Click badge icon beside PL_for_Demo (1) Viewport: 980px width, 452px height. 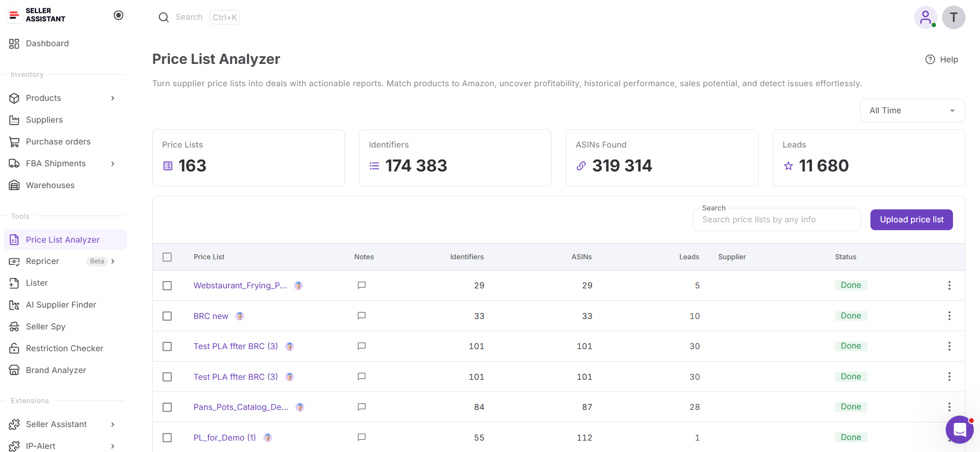coord(267,437)
